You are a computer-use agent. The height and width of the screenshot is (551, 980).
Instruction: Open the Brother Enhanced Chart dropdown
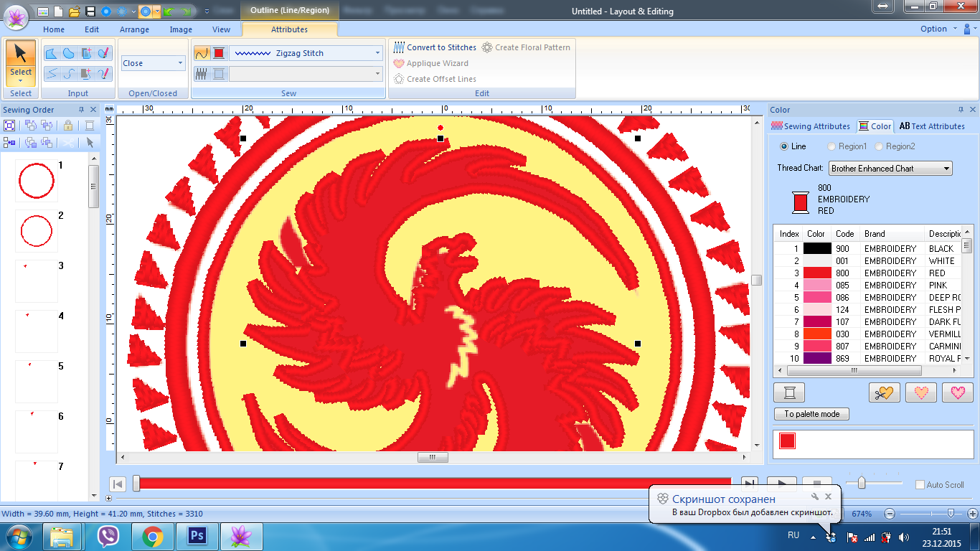946,169
